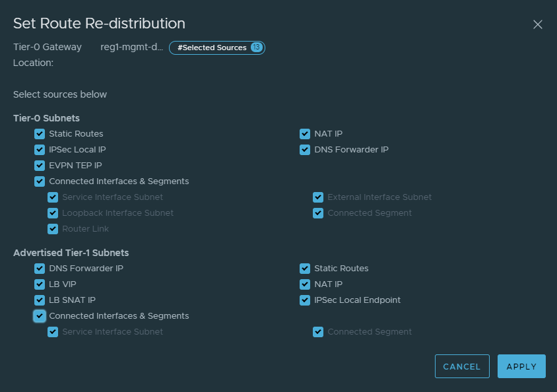Click the #Selected Sources badge

[x=217, y=48]
